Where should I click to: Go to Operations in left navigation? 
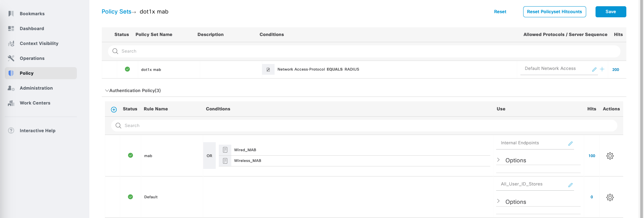[32, 58]
